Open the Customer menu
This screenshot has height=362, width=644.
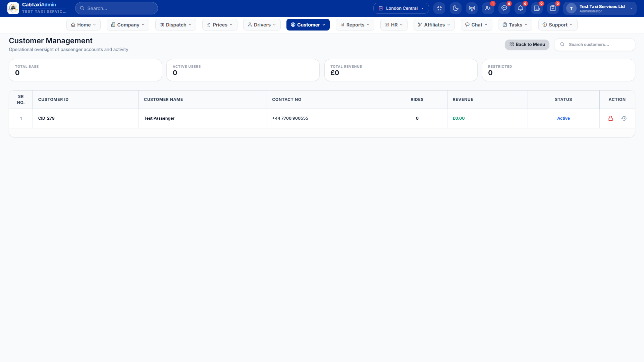tap(308, 25)
